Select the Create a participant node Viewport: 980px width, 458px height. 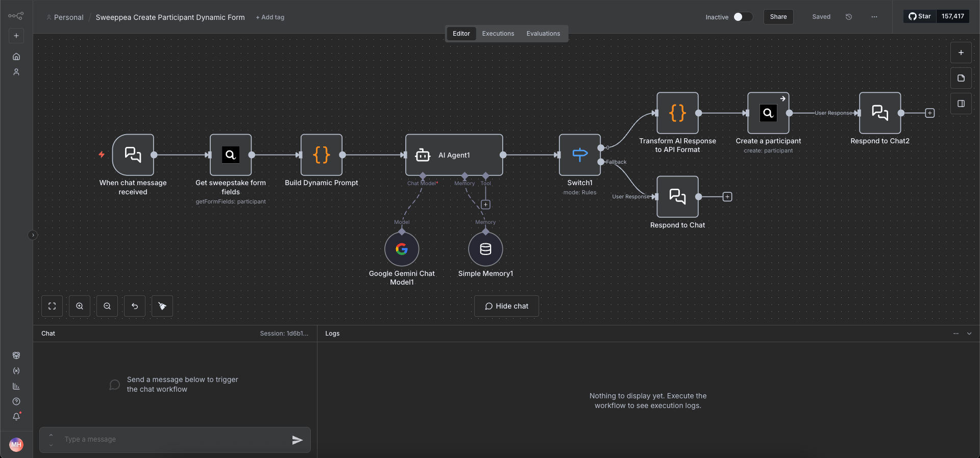768,113
